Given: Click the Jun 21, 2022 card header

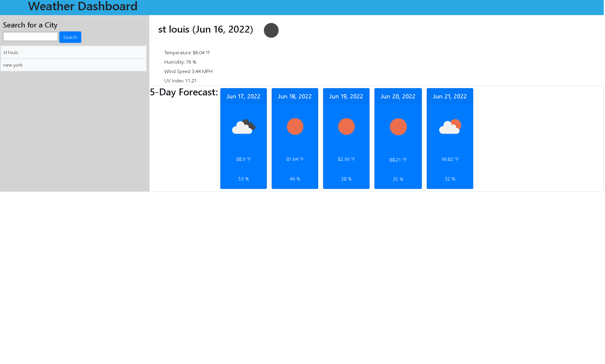Looking at the screenshot, I should click(x=450, y=96).
